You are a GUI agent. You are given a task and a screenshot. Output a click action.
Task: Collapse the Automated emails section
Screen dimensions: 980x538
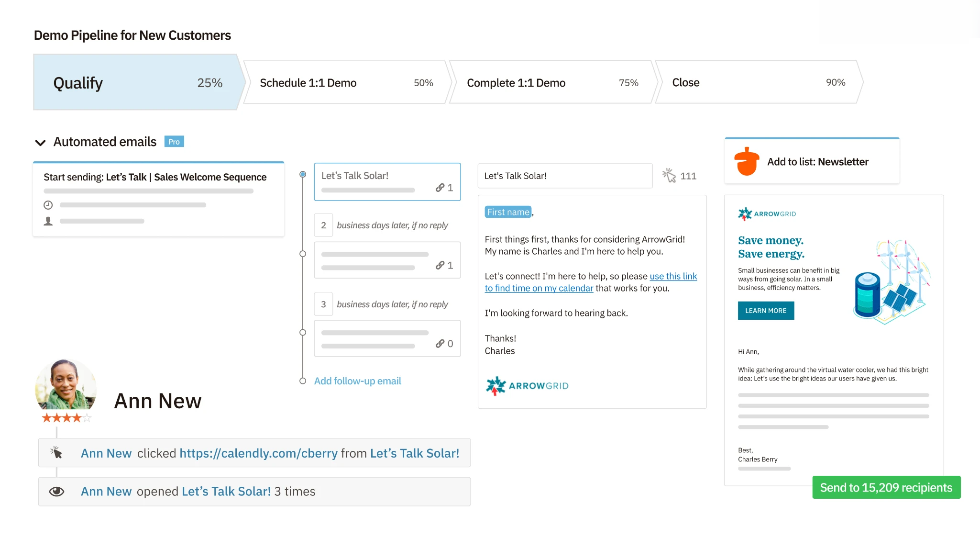[x=41, y=142]
